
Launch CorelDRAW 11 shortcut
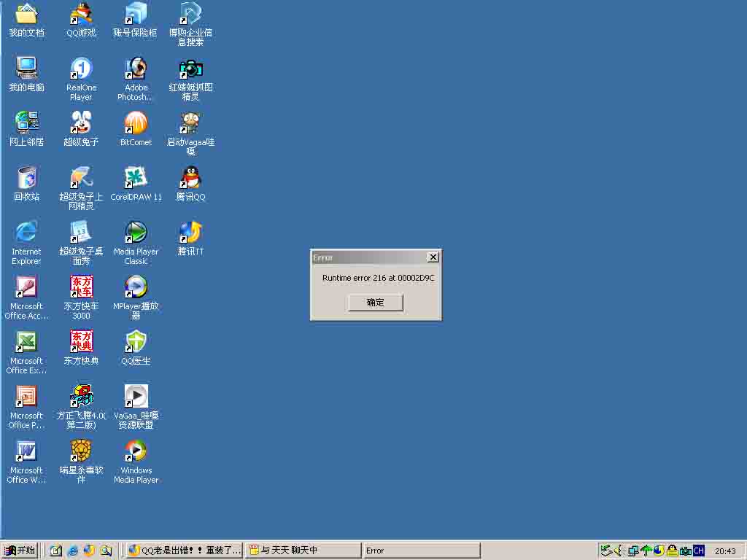pyautogui.click(x=136, y=178)
